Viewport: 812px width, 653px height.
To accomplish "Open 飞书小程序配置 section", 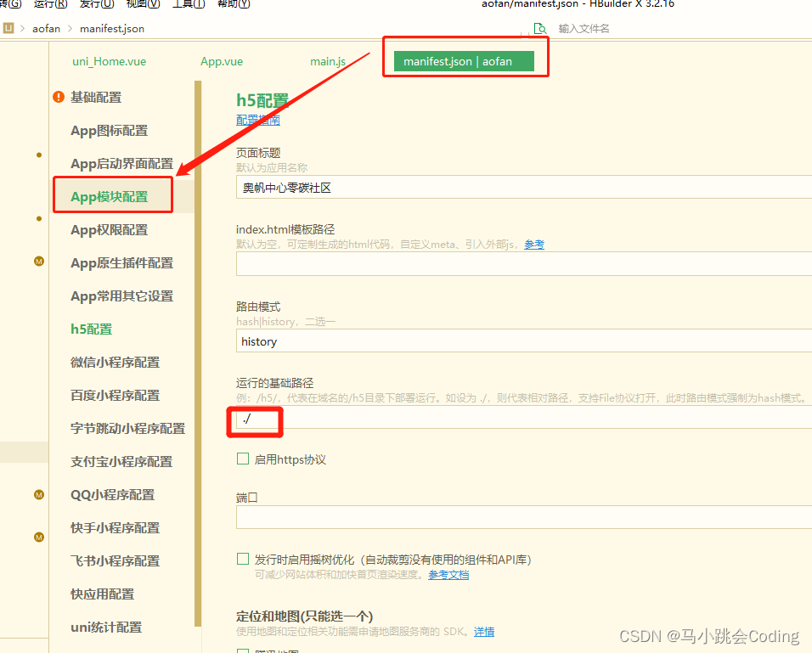I will [x=115, y=561].
